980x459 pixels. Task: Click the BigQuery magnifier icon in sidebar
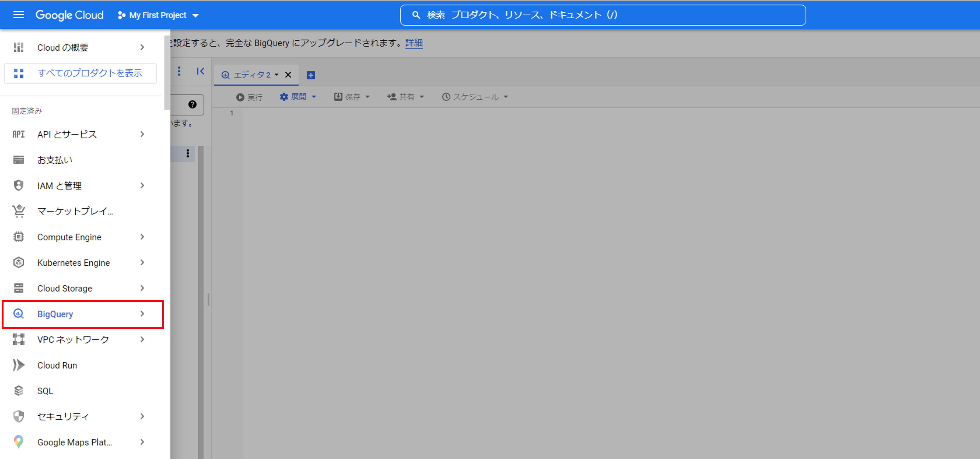pyautogui.click(x=19, y=314)
